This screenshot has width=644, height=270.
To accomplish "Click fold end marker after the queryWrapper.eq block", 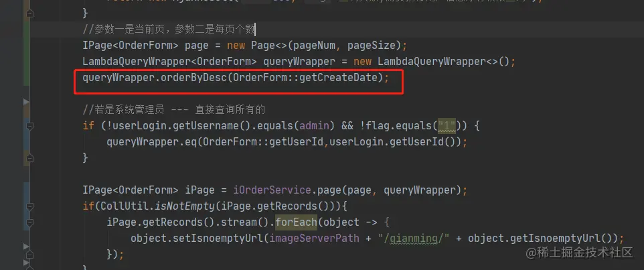I will (x=29, y=158).
